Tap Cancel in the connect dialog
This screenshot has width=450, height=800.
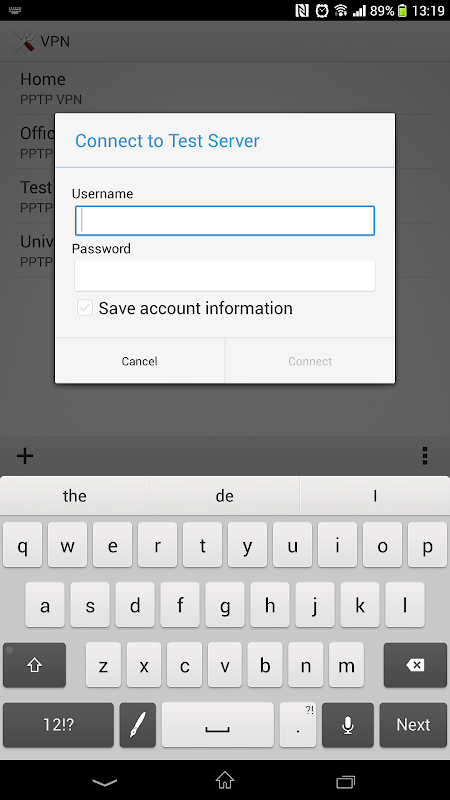coord(139,361)
